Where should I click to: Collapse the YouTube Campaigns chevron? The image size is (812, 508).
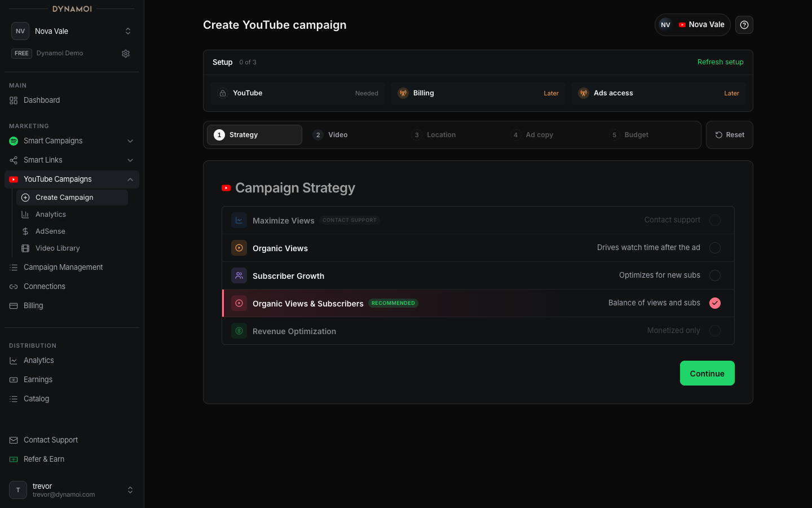click(x=130, y=179)
